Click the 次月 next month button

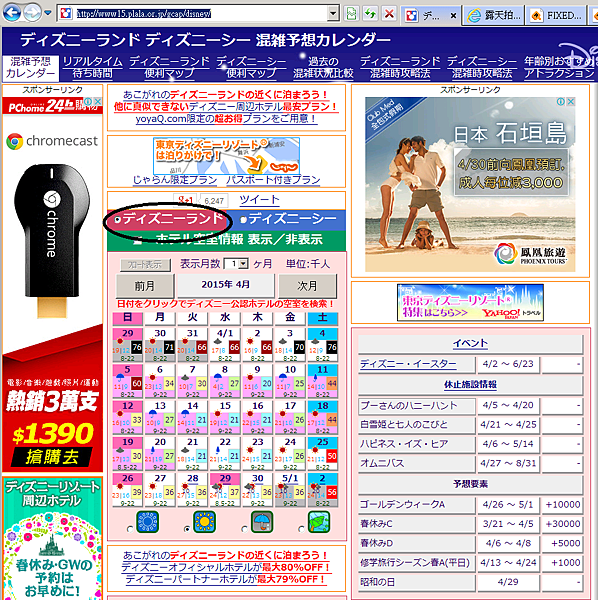tap(307, 285)
